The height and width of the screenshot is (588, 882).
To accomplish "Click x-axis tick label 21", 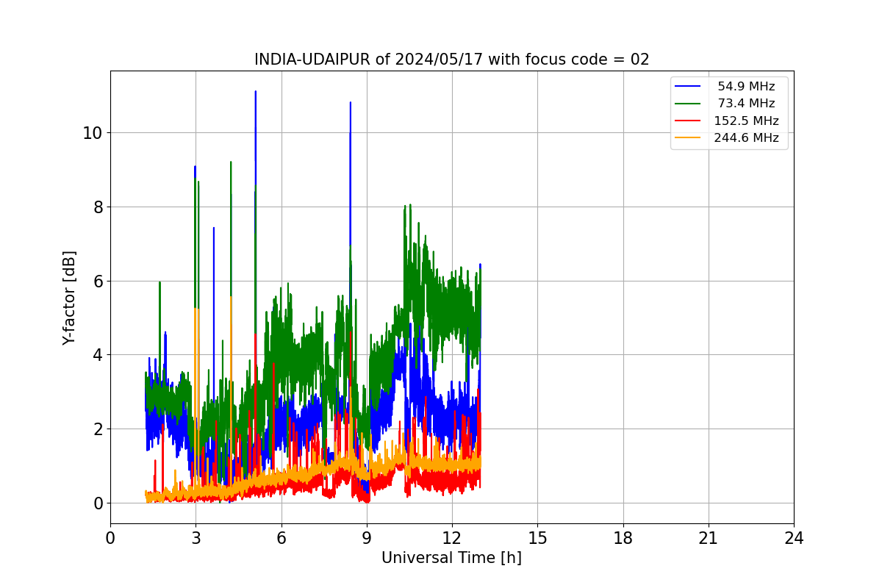I will [x=709, y=538].
